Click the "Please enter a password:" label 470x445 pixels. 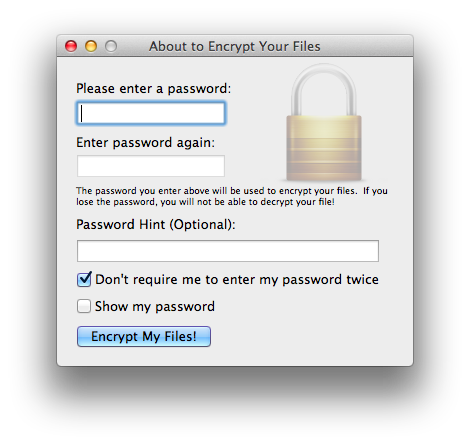coord(153,89)
